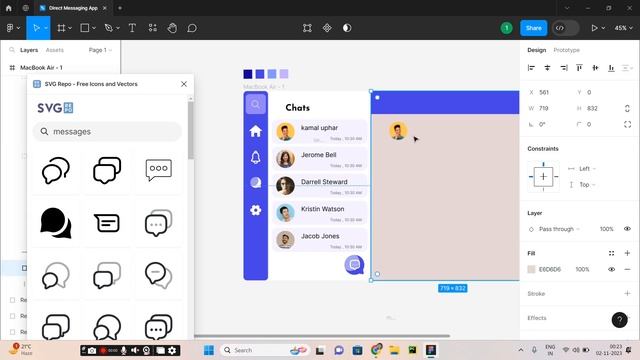Viewport: 640px width, 360px height.
Task: Open the Pass through blend mode dropdown
Action: point(559,229)
